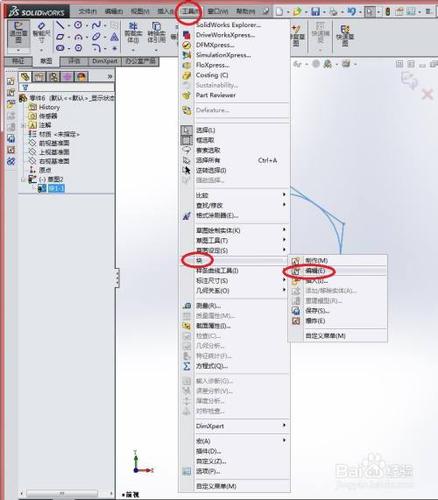Image resolution: width=438 pixels, height=500 pixels.
Task: Select the Trim Entities tool
Action: click(133, 33)
